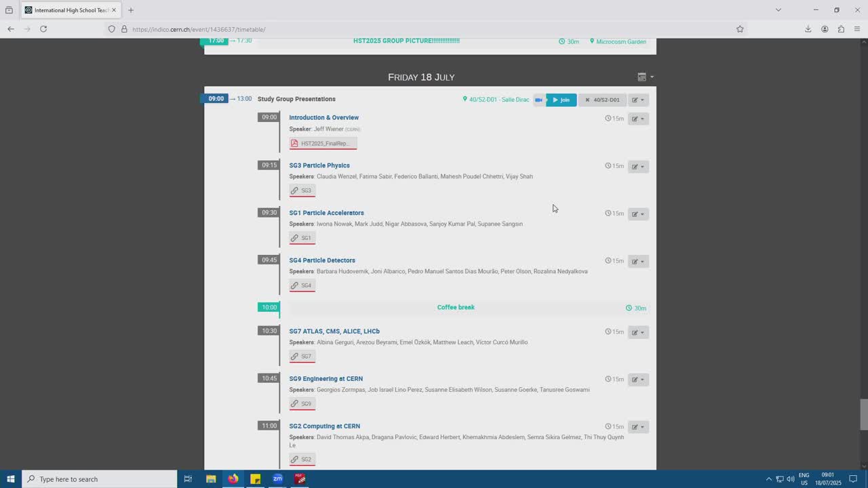The image size is (868, 488).
Task: Open the SG7 link attachment
Action: point(302,357)
